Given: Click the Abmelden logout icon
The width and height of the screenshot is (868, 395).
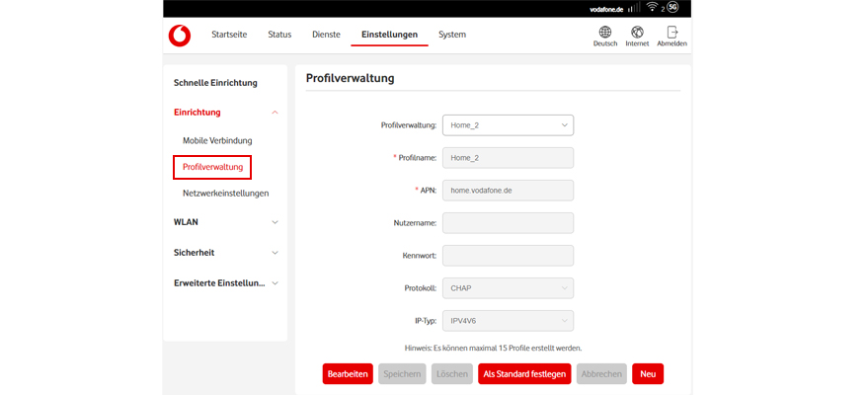Looking at the screenshot, I should click(671, 33).
